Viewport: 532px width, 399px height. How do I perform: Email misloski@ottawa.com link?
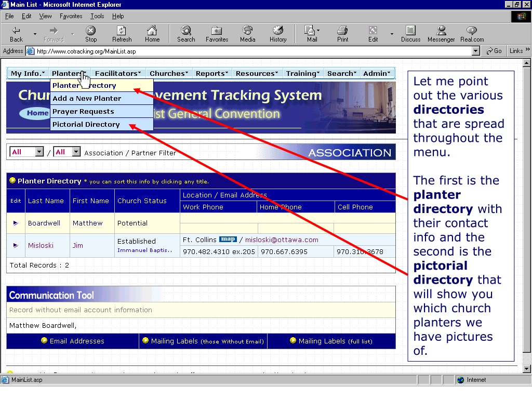[282, 240]
